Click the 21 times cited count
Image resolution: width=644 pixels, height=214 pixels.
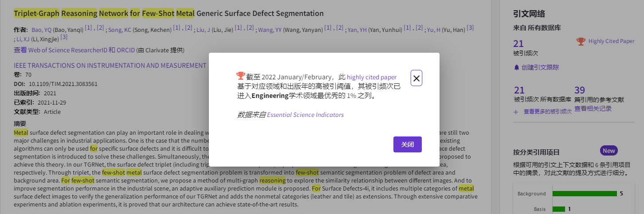tap(518, 43)
